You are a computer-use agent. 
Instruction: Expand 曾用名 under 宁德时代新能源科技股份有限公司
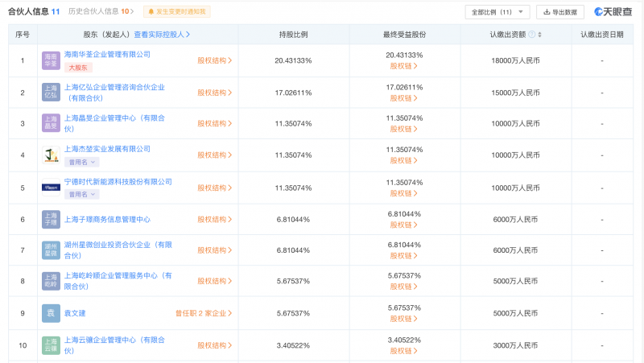pos(82,194)
